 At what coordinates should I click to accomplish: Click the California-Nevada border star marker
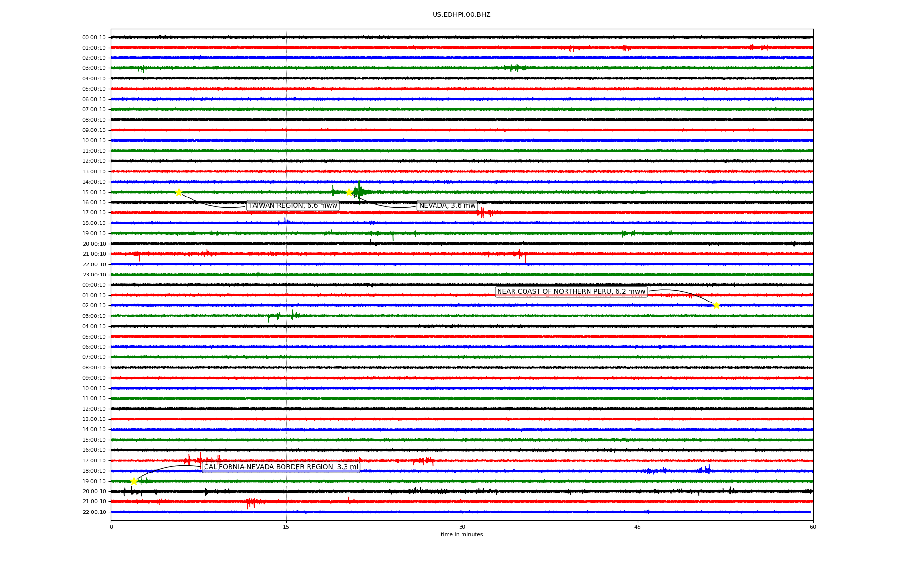pos(134,481)
